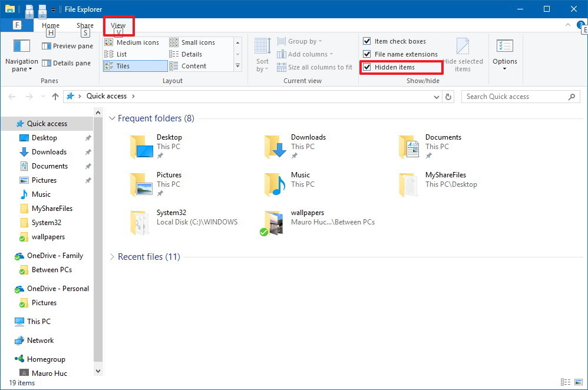588x390 pixels.
Task: Open the Group by dropdown
Action: coord(300,41)
